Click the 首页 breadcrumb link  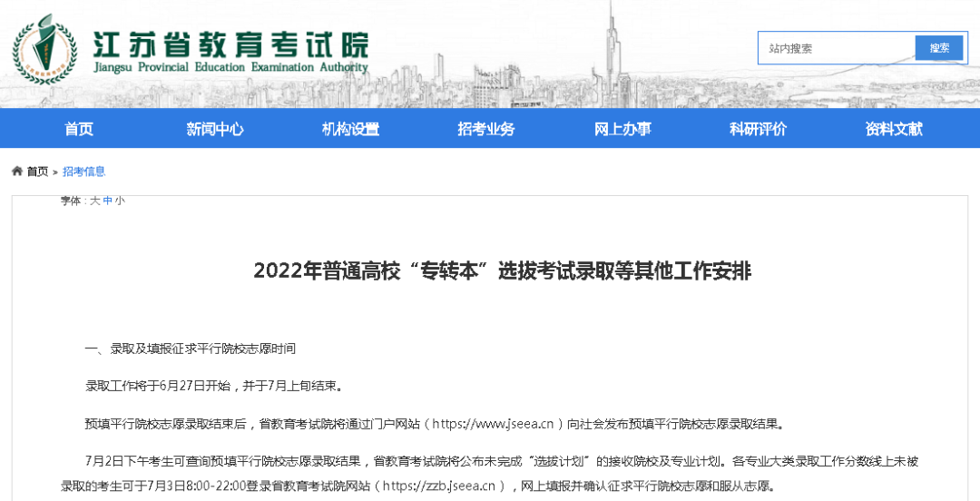[37, 172]
